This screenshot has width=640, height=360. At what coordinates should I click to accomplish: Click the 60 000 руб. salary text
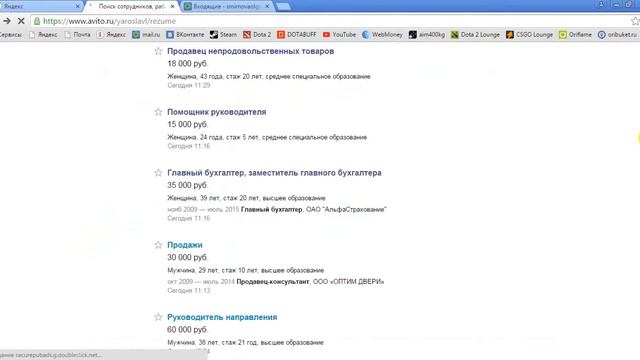(188, 330)
